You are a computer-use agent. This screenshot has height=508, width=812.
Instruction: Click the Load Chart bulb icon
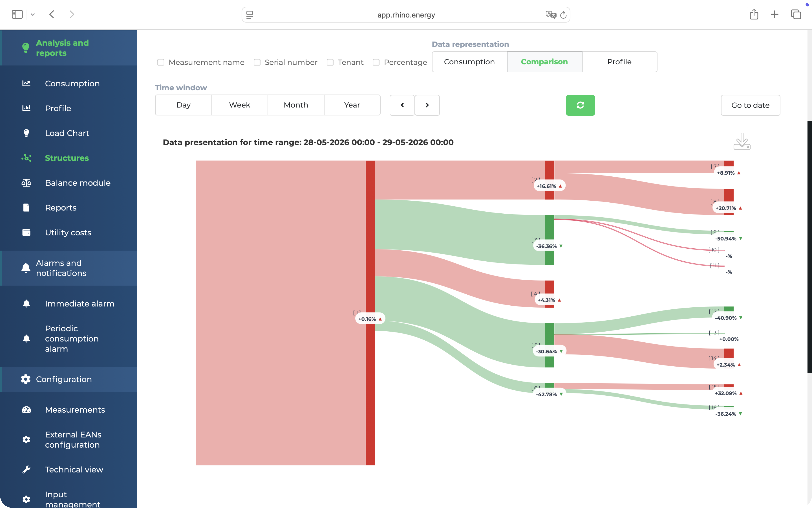26,133
